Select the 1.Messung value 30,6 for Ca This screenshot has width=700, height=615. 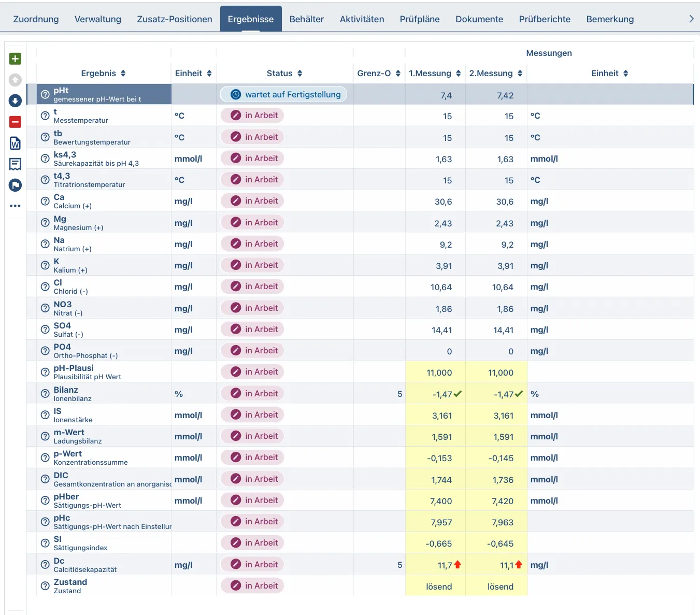443,202
